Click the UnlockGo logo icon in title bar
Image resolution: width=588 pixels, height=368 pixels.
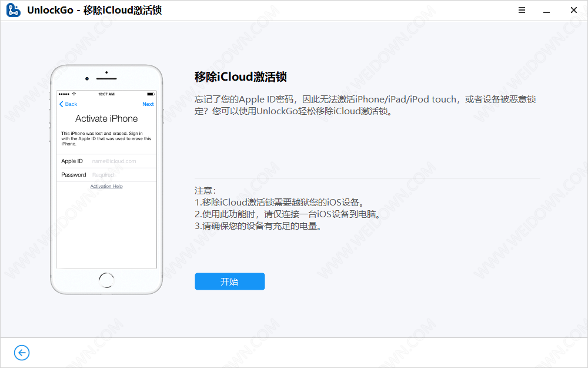14,10
